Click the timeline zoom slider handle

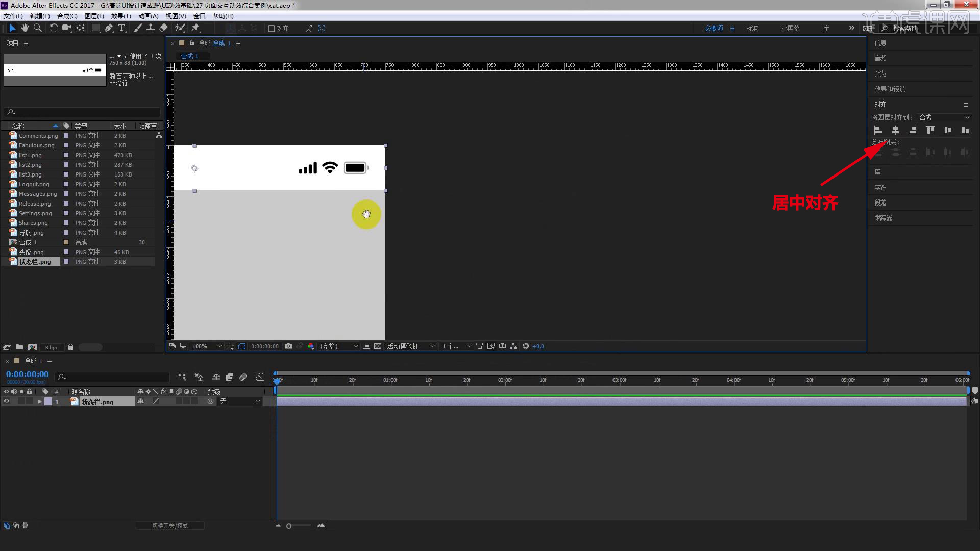point(289,526)
